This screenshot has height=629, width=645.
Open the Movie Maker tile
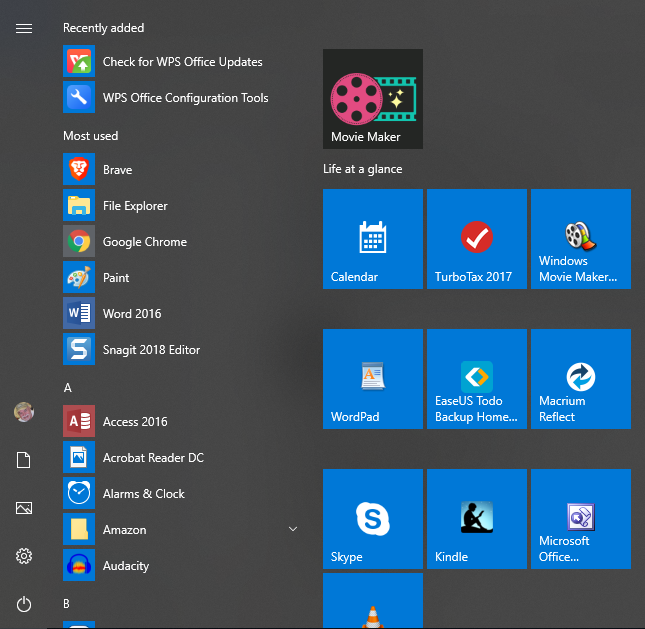373,99
